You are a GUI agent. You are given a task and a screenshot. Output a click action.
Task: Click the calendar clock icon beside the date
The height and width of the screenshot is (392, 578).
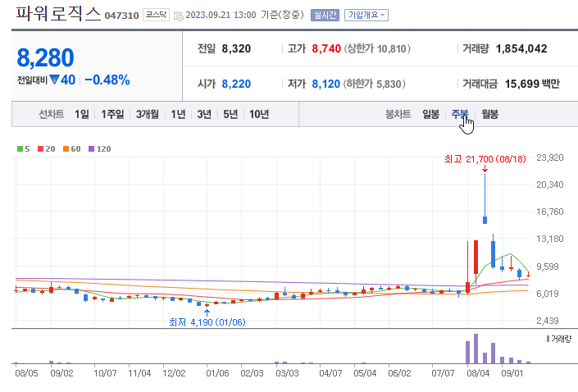coord(179,16)
